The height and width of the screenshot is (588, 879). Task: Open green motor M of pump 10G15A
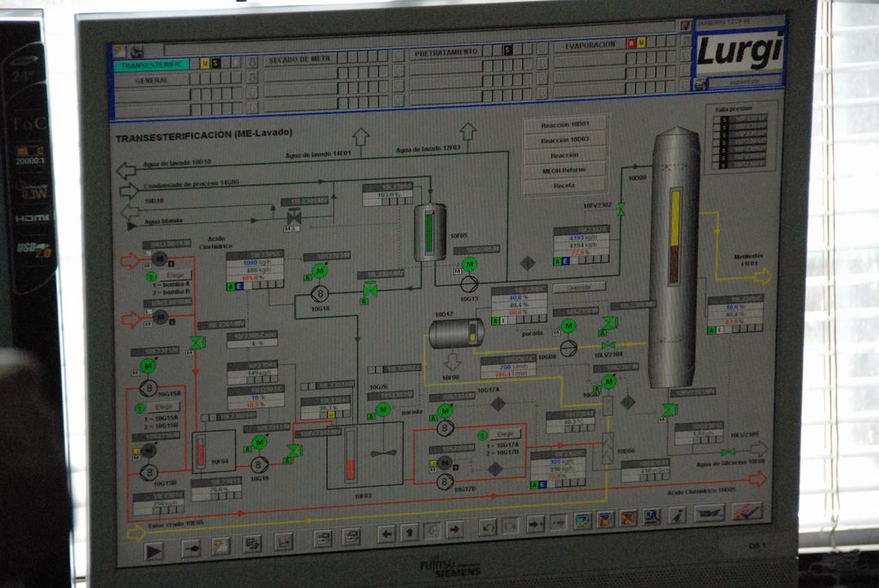point(148,366)
